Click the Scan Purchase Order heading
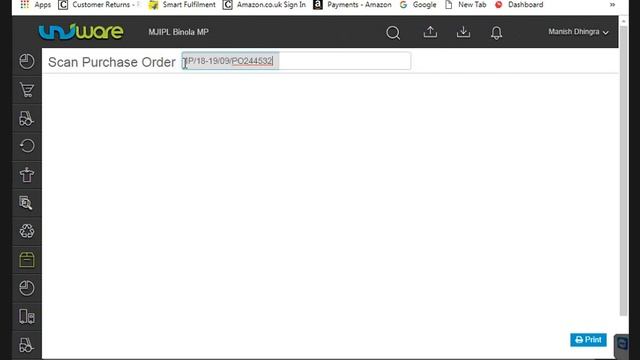The height and width of the screenshot is (360, 640). [111, 62]
